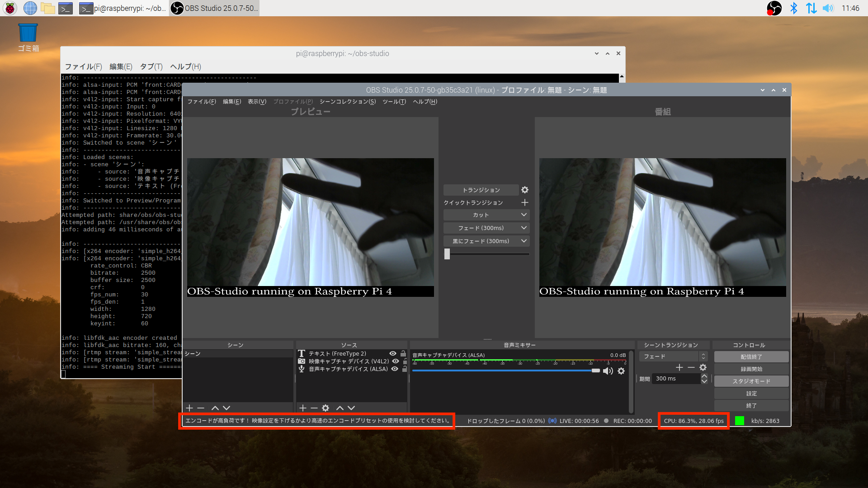Click the program output video thumbnail
The width and height of the screenshot is (868, 488).
pyautogui.click(x=663, y=227)
